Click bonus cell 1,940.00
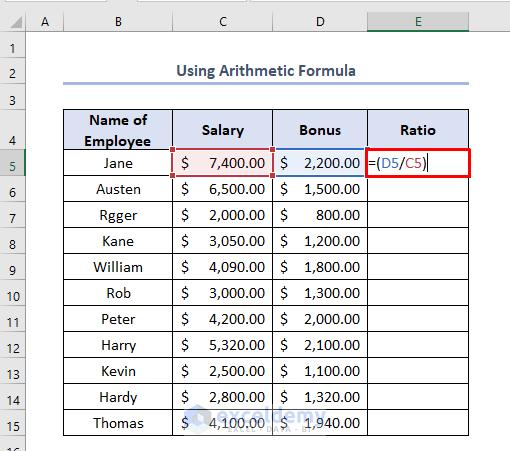Viewport: 510px width, 451px height. 320,423
